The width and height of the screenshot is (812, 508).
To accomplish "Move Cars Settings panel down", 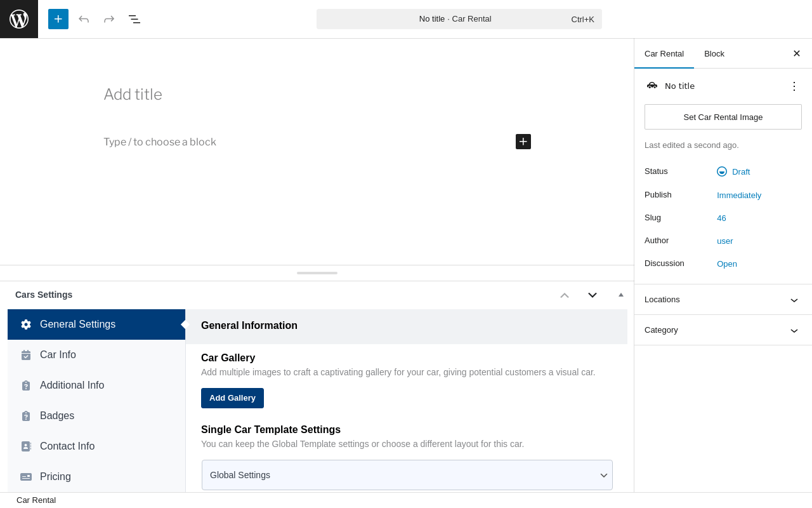I will pyautogui.click(x=593, y=295).
